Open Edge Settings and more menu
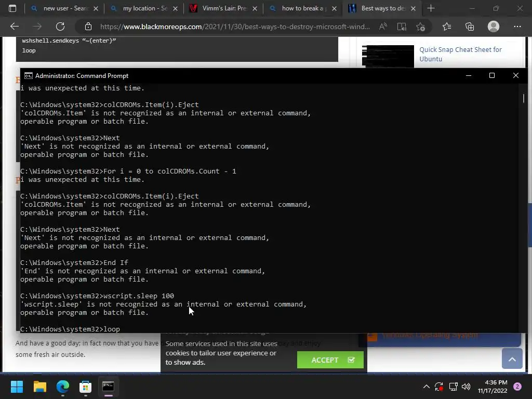Image resolution: width=532 pixels, height=399 pixels. (517, 26)
